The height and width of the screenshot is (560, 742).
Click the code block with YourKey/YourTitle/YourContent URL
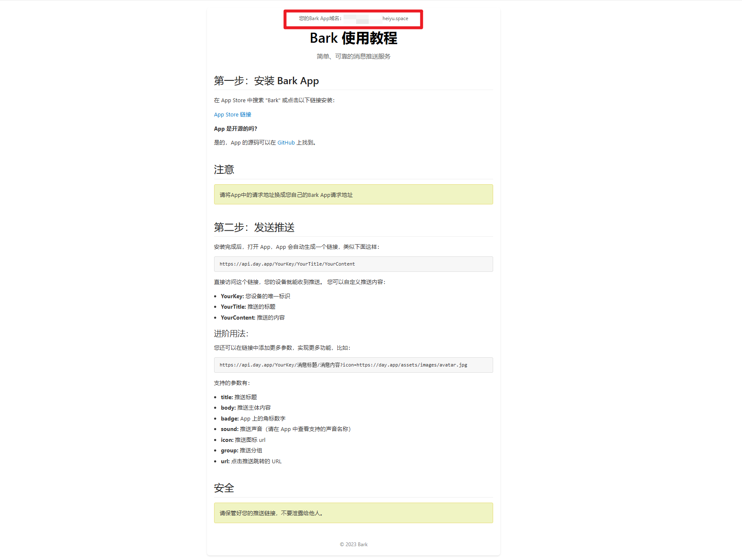tap(354, 264)
